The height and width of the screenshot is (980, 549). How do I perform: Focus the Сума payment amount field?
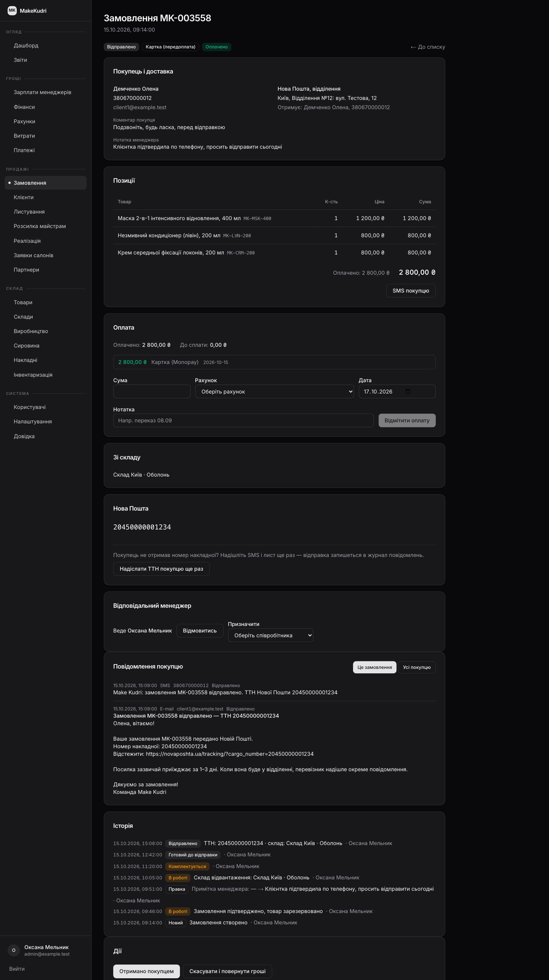click(x=152, y=391)
